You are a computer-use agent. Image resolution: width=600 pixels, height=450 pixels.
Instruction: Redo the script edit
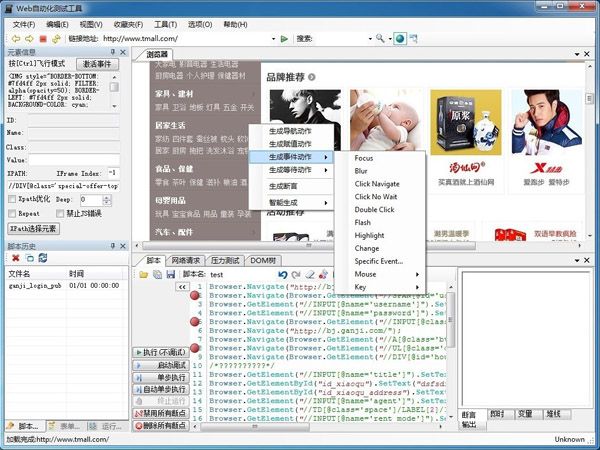[x=296, y=274]
